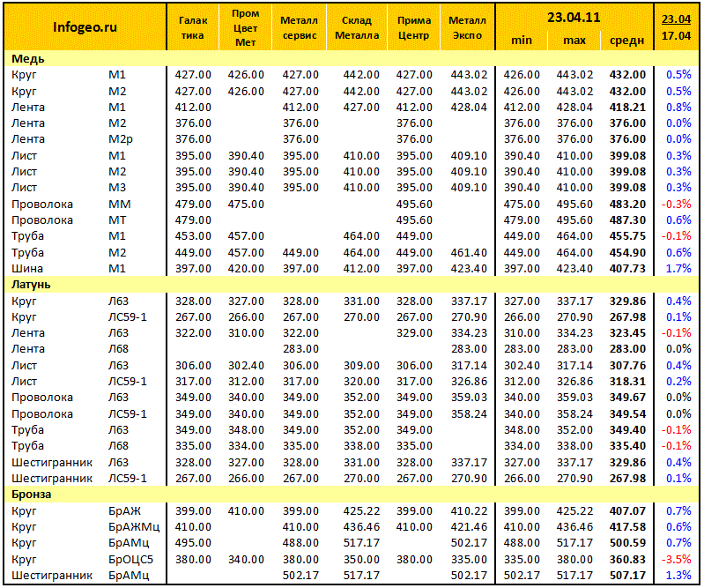Select the 1.3% change for Шестигранник БрАМц
This screenshot has width=704, height=588.
tap(678, 576)
